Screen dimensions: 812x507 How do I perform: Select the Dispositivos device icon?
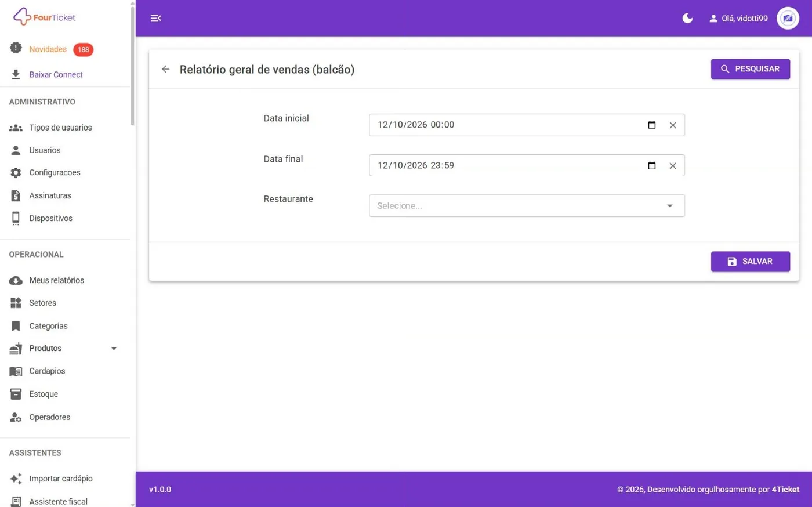pos(16,218)
